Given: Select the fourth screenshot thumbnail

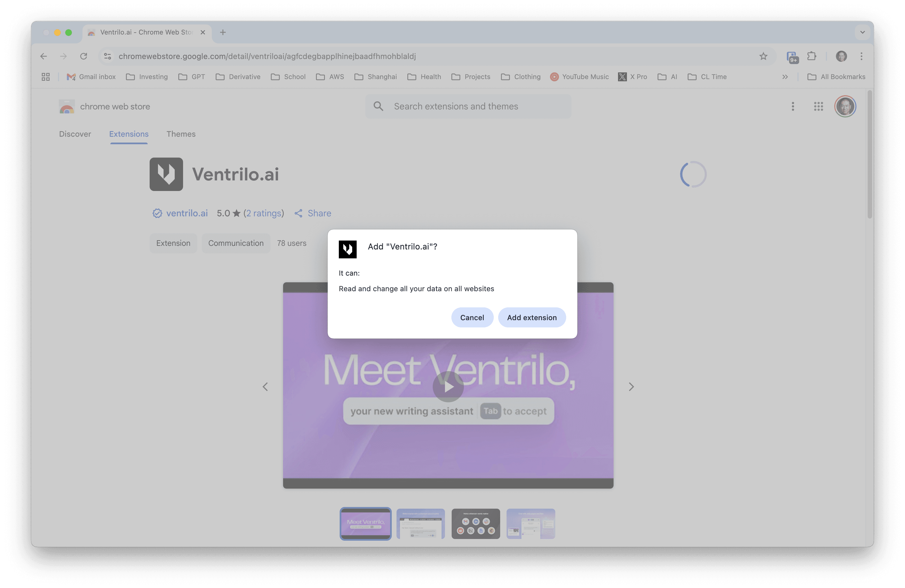Looking at the screenshot, I should 531,523.
